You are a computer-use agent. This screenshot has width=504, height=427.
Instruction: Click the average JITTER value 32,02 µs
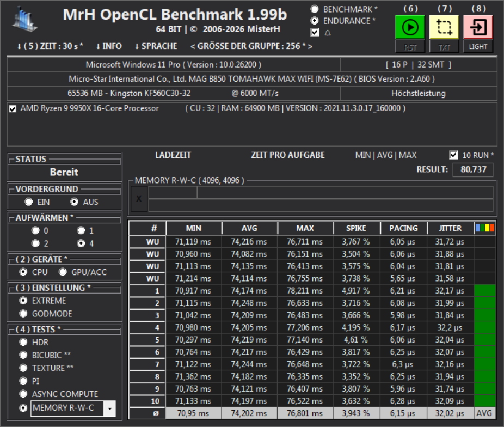(450, 413)
